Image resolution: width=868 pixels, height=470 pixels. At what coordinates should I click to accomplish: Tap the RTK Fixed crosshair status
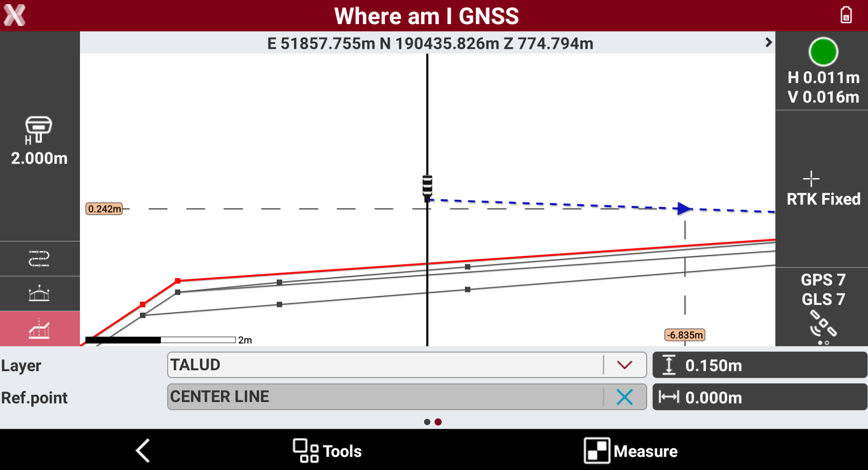[x=823, y=189]
